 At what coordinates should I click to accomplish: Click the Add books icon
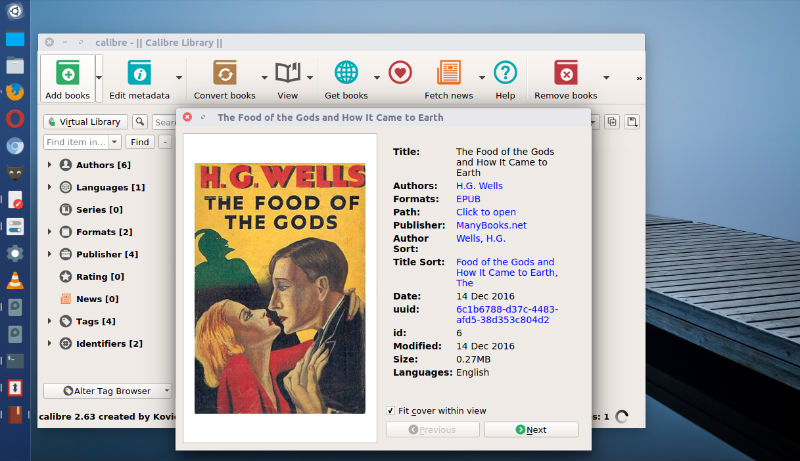(67, 73)
